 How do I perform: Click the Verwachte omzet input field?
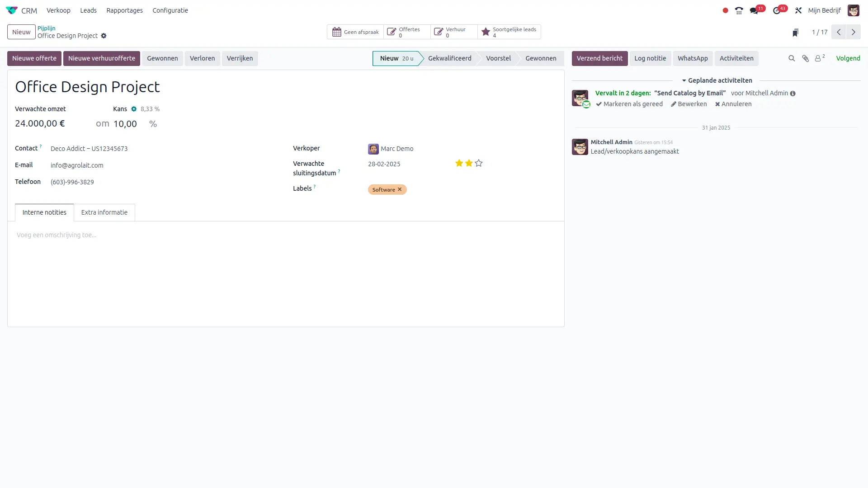click(40, 123)
